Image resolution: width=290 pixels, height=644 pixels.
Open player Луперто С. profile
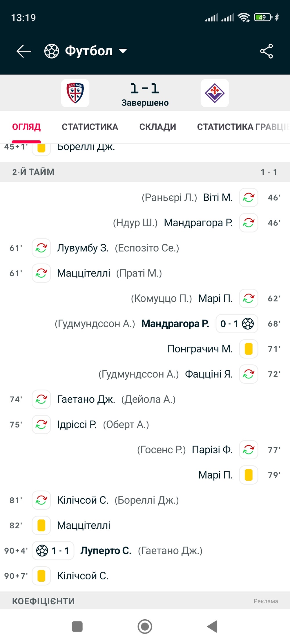pos(106,550)
